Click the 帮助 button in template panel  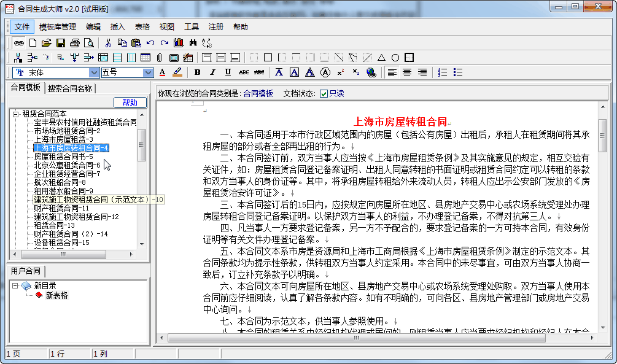pyautogui.click(x=130, y=103)
